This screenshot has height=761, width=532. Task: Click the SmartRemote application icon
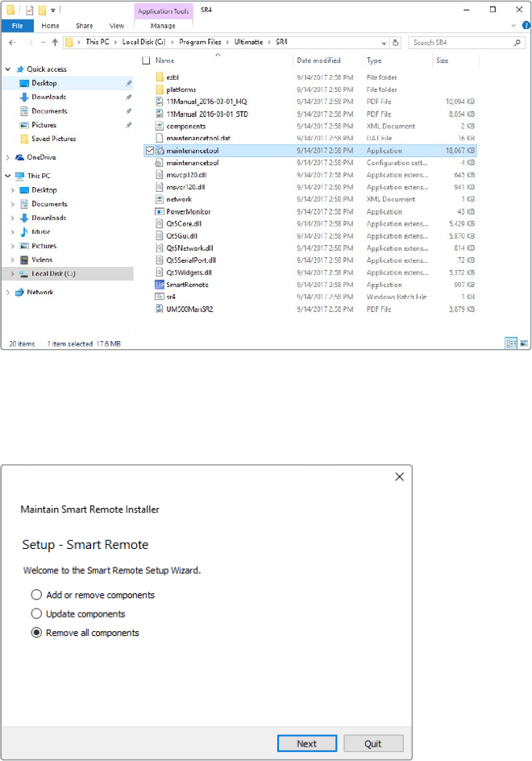pos(160,285)
